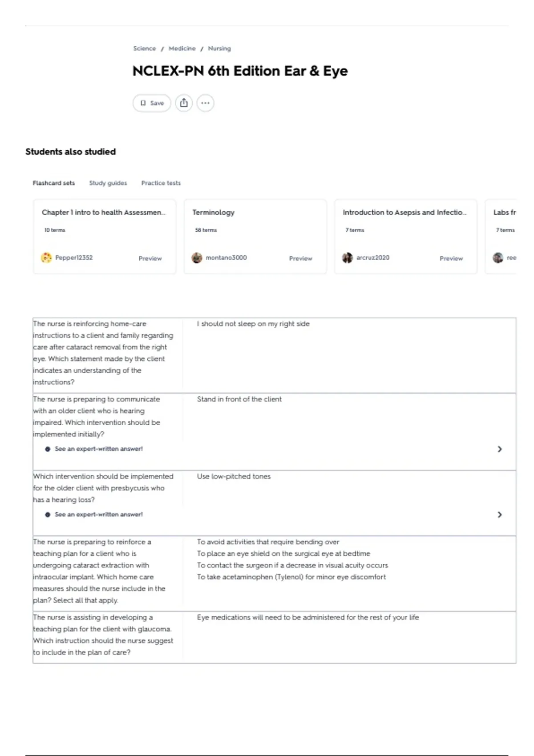The image size is (534, 756).
Task: Select the Flashcard sets tab
Action: pyautogui.click(x=54, y=183)
